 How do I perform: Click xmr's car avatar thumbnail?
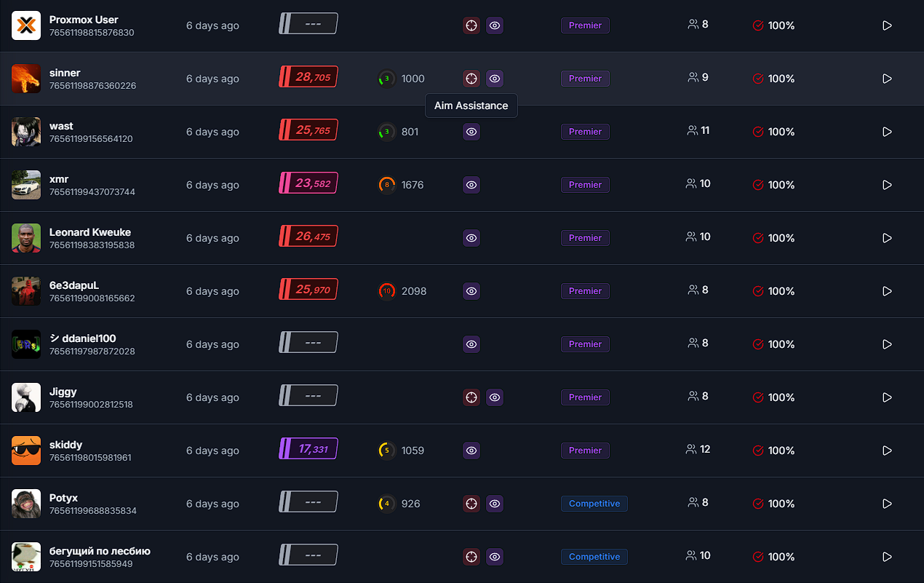[26, 185]
